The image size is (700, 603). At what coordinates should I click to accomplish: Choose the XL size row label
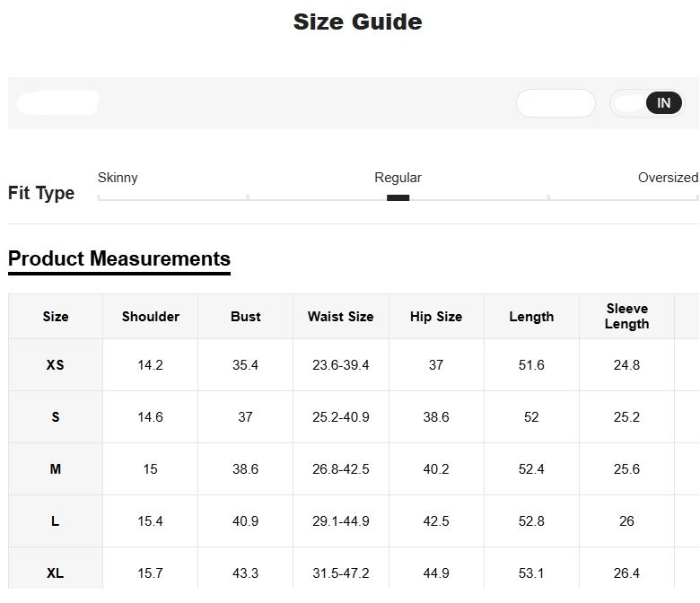(56, 572)
